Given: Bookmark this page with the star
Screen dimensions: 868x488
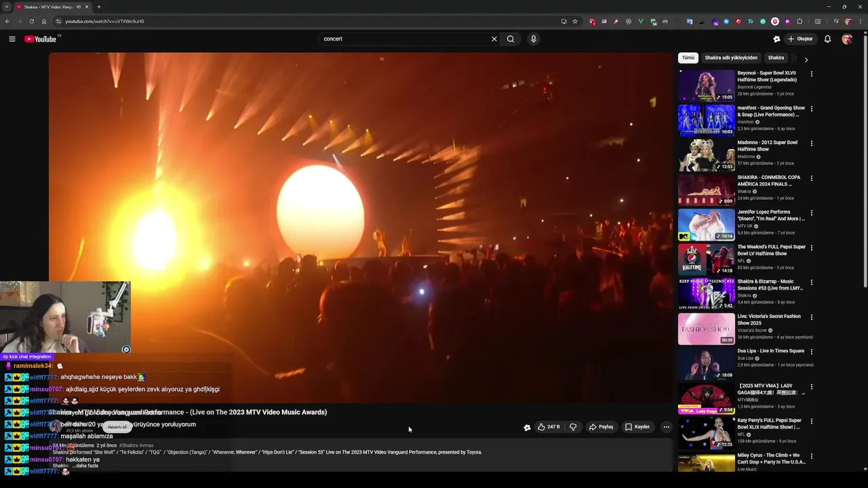Looking at the screenshot, I should [575, 21].
